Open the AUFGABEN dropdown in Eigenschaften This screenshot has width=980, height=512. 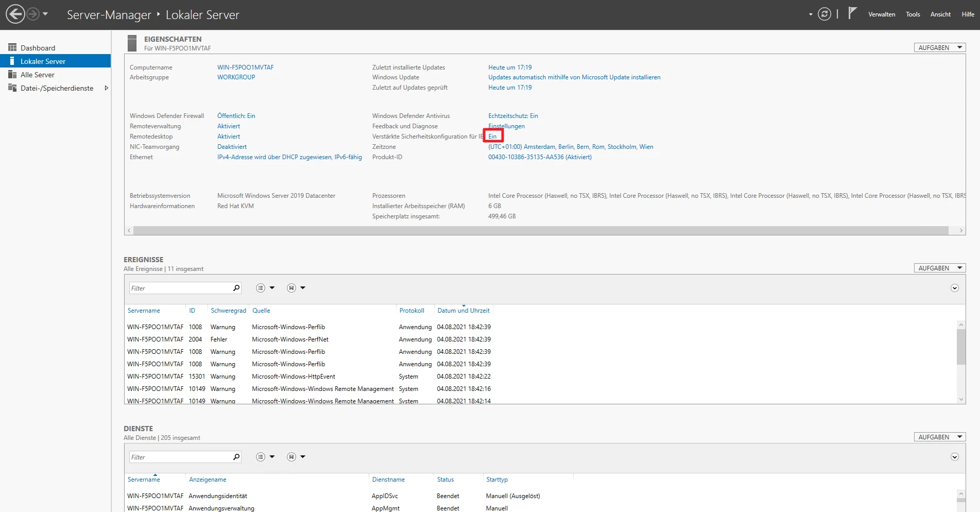(939, 47)
